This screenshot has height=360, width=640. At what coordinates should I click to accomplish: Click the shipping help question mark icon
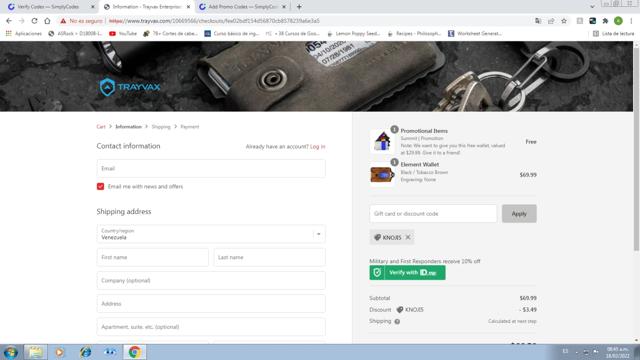point(397,322)
